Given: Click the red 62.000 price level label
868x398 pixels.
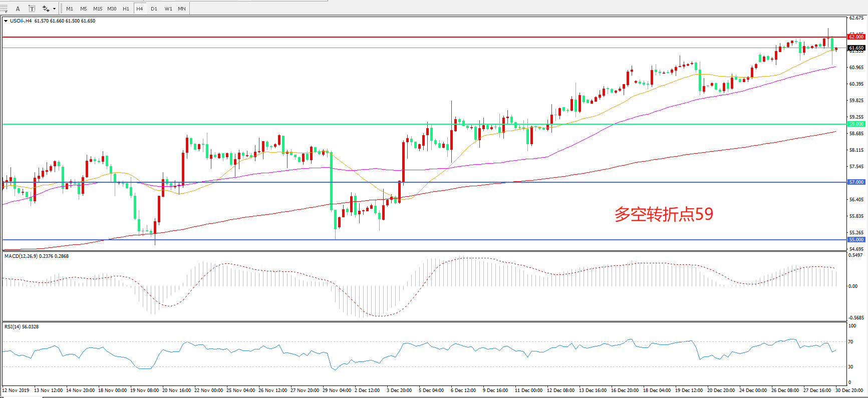Looking at the screenshot, I should click(856, 37).
